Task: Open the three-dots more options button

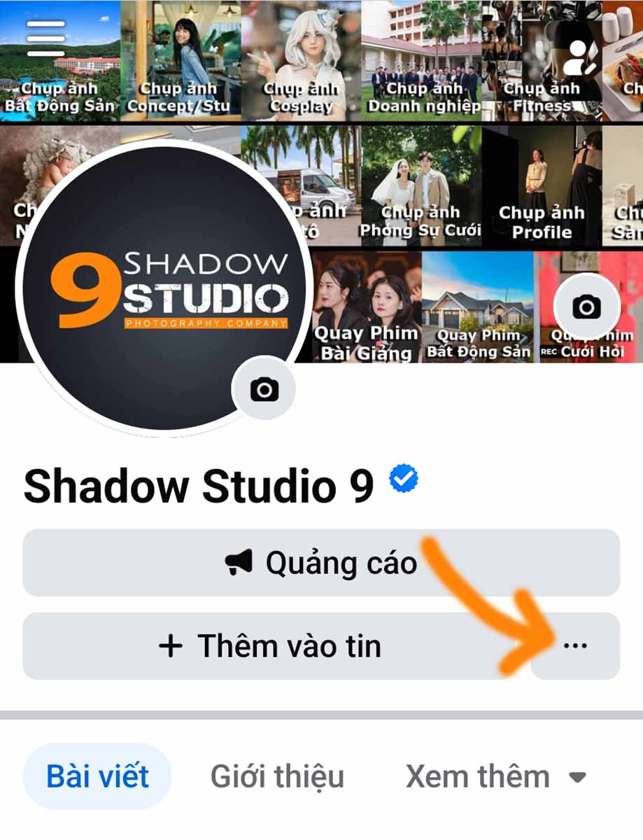Action: 575,646
